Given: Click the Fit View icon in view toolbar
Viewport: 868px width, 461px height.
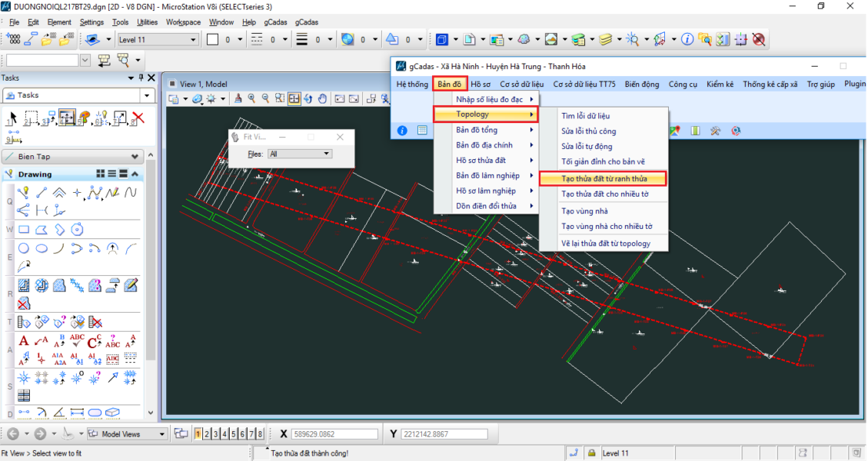Looking at the screenshot, I should (294, 98).
